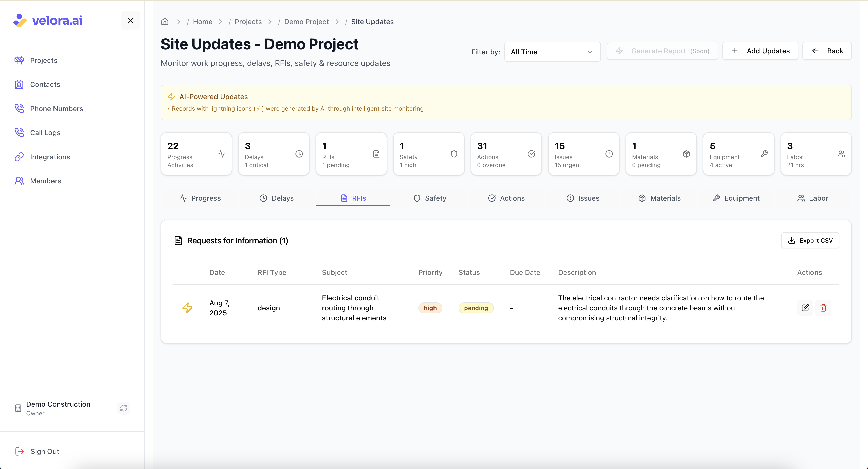The image size is (868, 469).
Task: Click the Due Date column header
Action: click(525, 272)
